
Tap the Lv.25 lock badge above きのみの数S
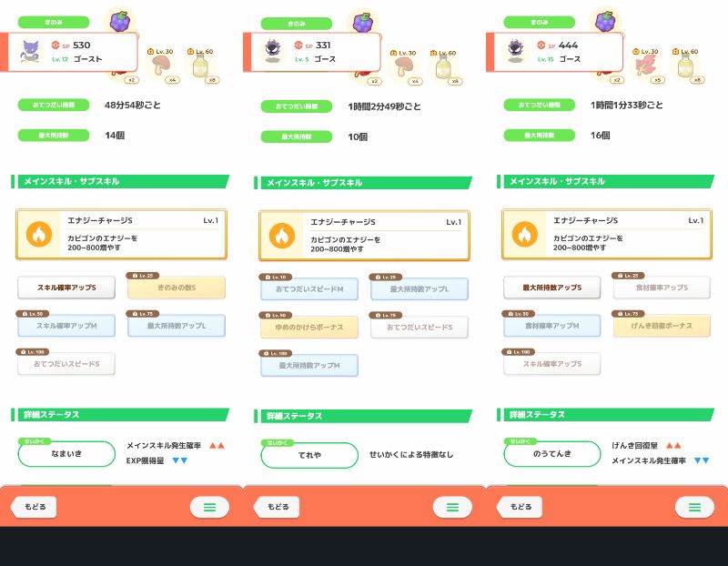143,276
